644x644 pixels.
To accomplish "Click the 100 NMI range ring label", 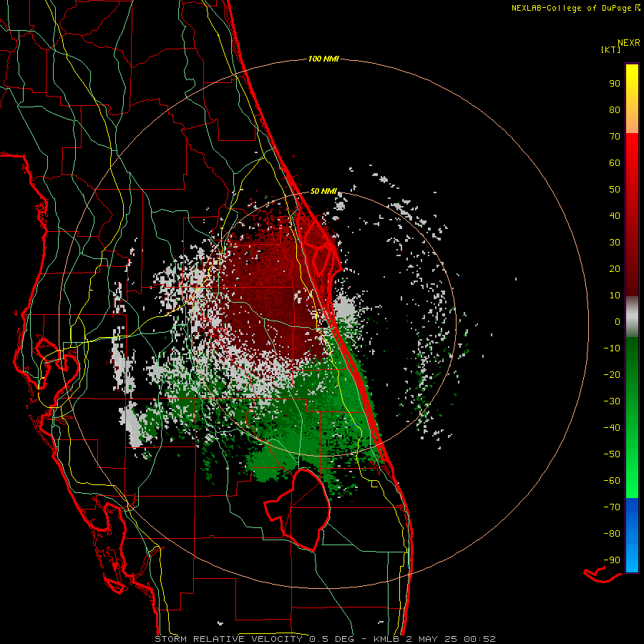I will [323, 59].
